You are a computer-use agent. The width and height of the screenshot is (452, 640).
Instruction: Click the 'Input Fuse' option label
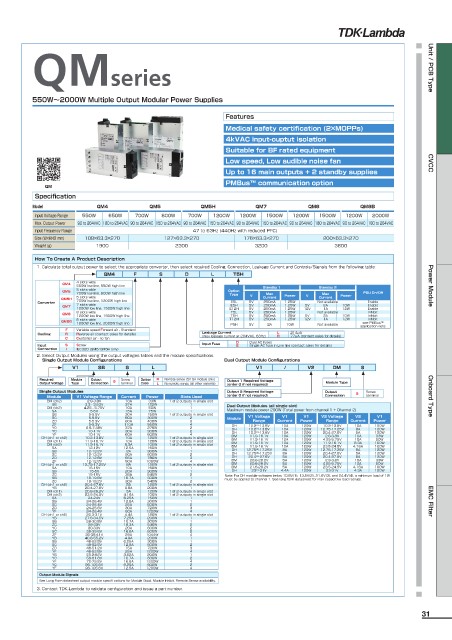211,344
